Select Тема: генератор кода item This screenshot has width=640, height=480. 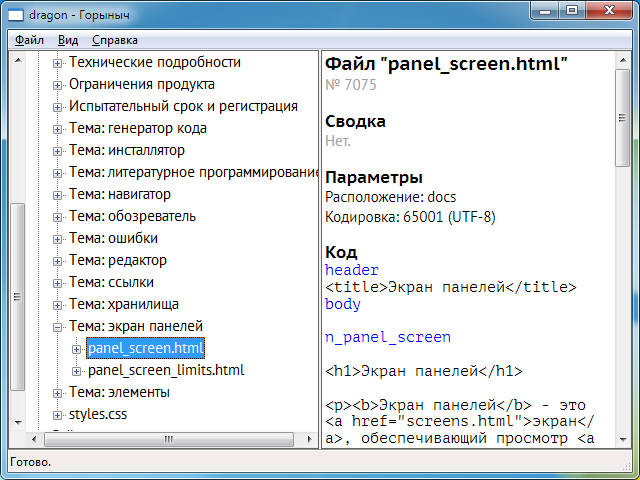point(138,128)
